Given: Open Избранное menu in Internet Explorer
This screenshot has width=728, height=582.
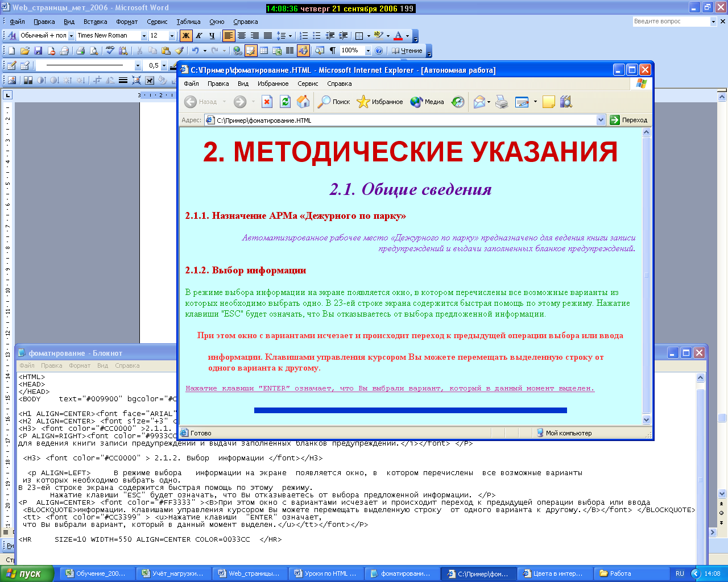Looking at the screenshot, I should point(273,84).
